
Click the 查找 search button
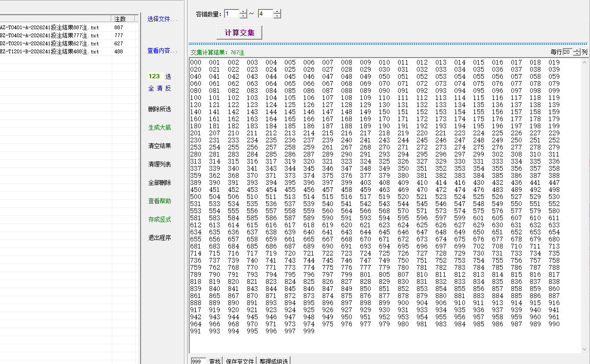pos(215,361)
